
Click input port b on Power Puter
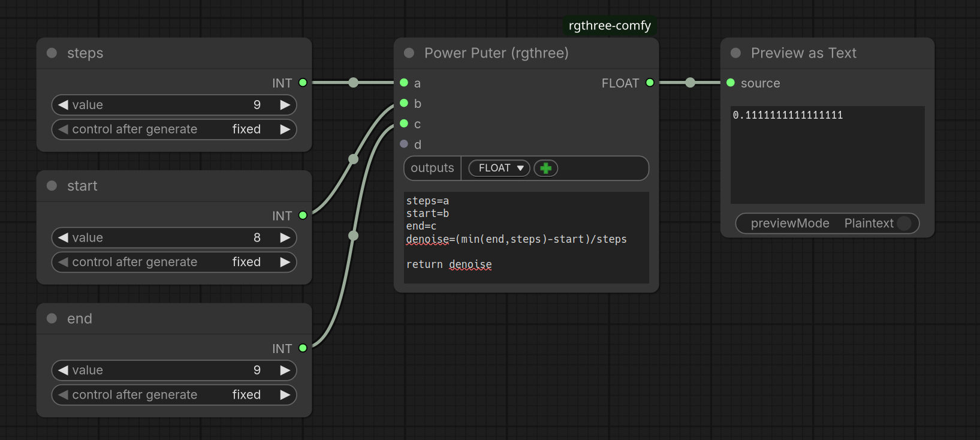click(x=404, y=103)
